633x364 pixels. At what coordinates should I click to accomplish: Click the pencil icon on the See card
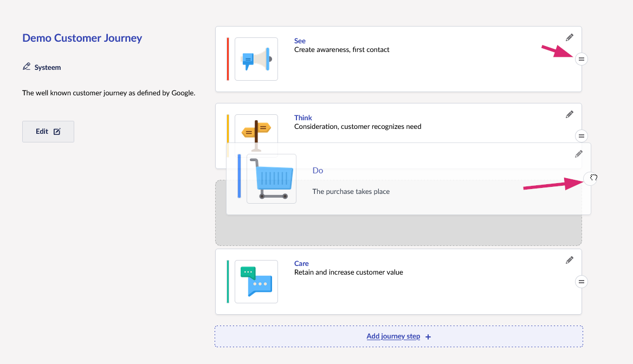(x=569, y=37)
